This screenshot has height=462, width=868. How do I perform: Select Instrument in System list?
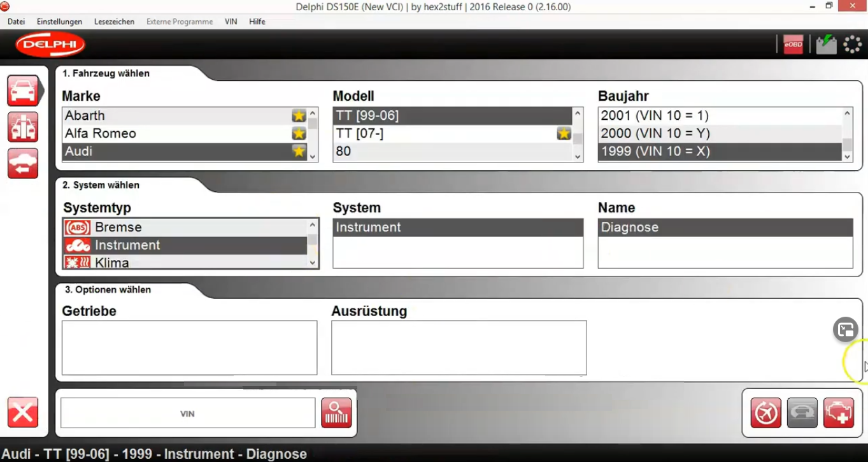point(458,227)
